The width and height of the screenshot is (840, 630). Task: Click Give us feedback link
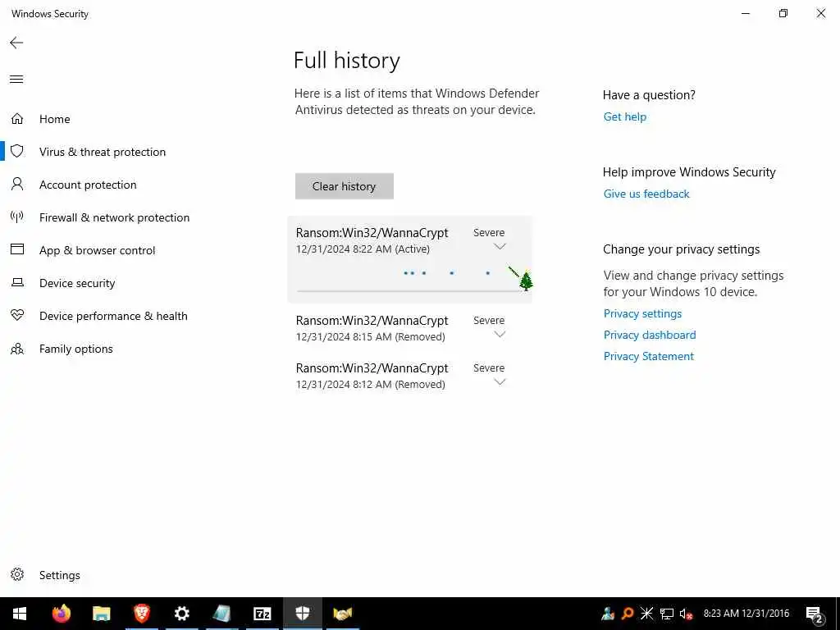(x=646, y=194)
